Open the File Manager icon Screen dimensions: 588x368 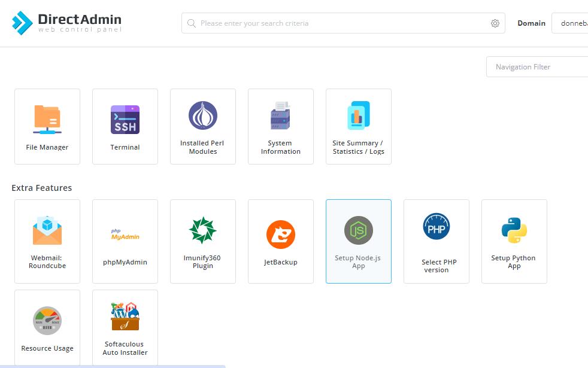coord(47,120)
